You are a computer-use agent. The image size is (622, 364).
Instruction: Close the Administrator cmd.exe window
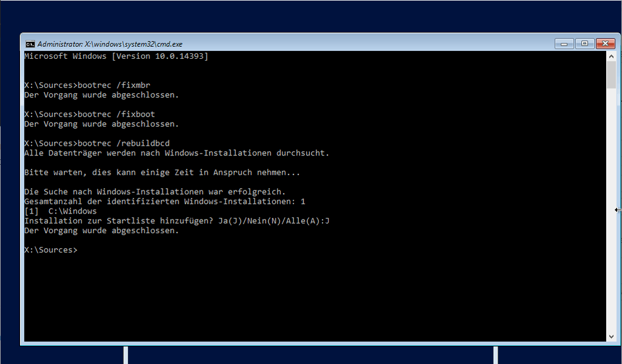[x=606, y=44]
